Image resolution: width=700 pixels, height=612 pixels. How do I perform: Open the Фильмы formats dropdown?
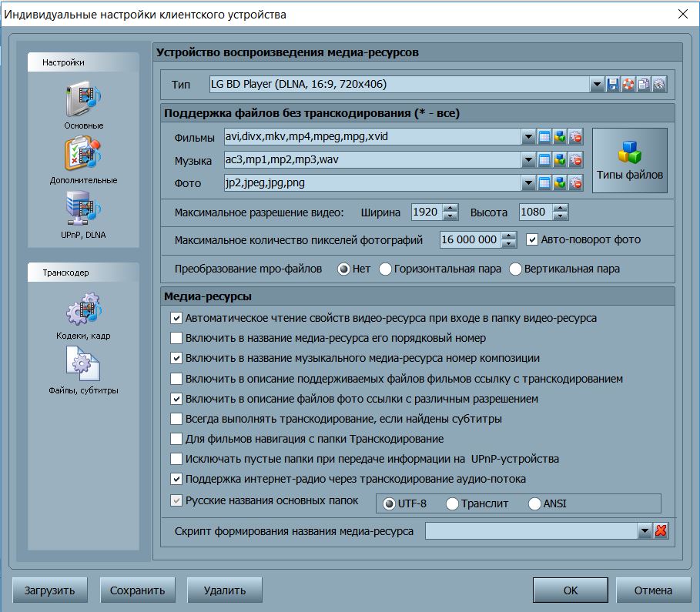(528, 138)
